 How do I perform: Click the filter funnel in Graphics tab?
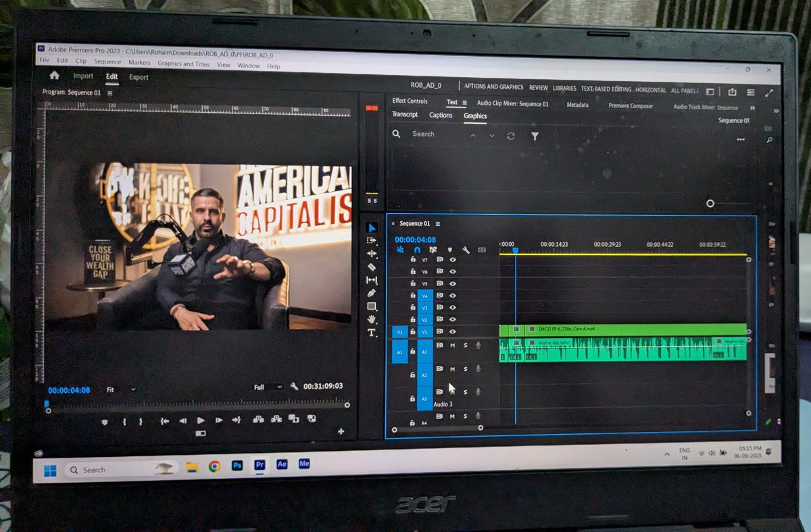(x=535, y=136)
